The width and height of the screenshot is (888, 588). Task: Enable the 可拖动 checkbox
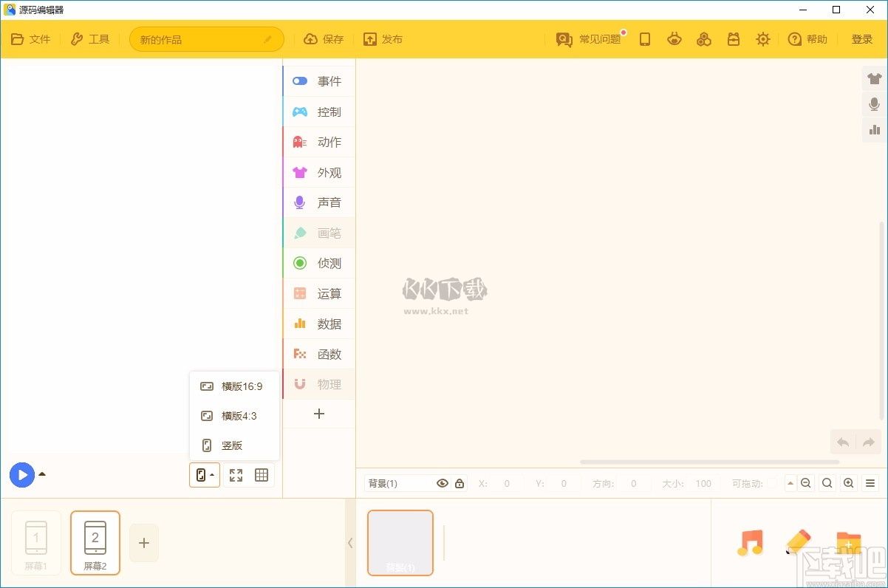(773, 483)
